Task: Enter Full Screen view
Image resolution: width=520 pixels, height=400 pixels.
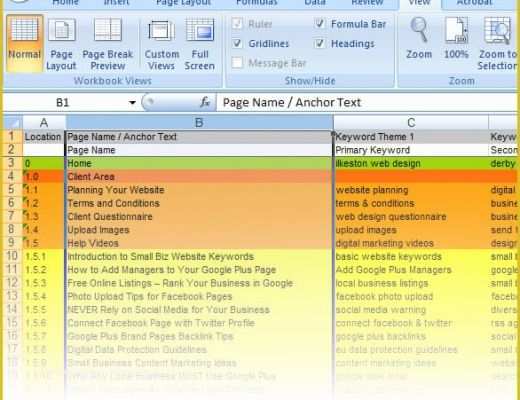Action: coord(199,43)
